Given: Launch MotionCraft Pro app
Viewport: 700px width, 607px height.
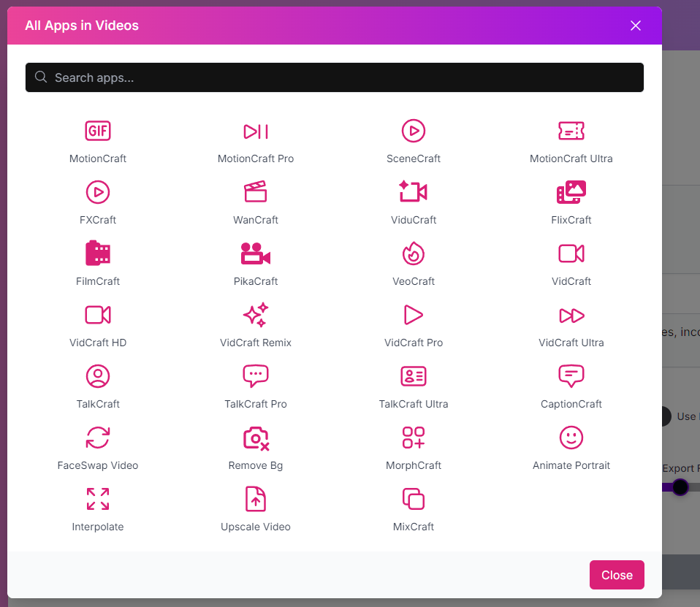Looking at the screenshot, I should (255, 131).
